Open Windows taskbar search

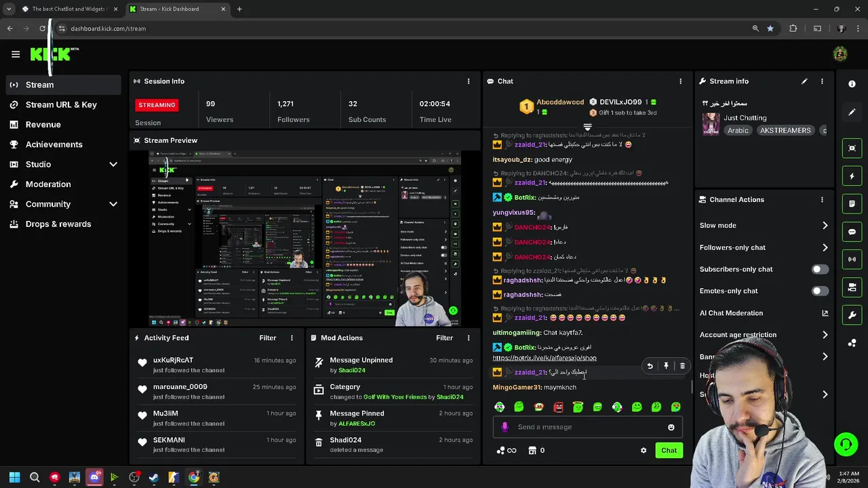coord(35,477)
